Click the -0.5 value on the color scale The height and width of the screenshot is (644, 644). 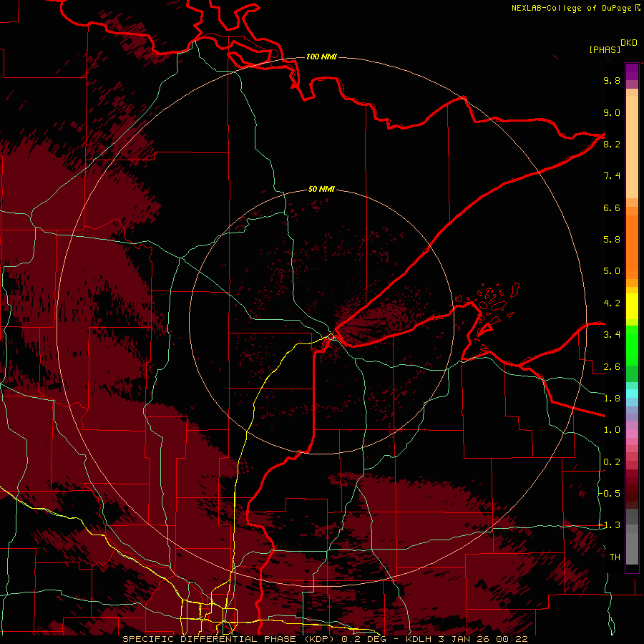click(x=610, y=494)
